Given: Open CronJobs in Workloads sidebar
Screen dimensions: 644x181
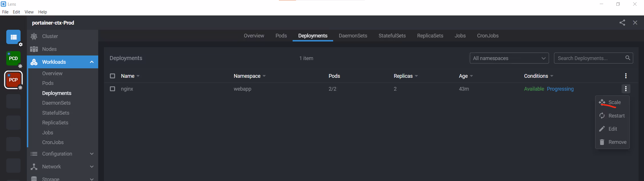Looking at the screenshot, I should click(53, 142).
